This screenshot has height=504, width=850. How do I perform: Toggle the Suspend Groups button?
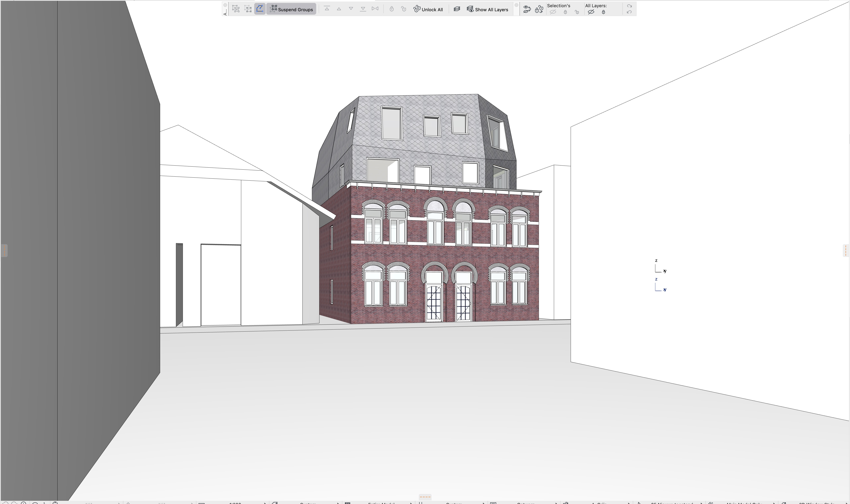(291, 9)
